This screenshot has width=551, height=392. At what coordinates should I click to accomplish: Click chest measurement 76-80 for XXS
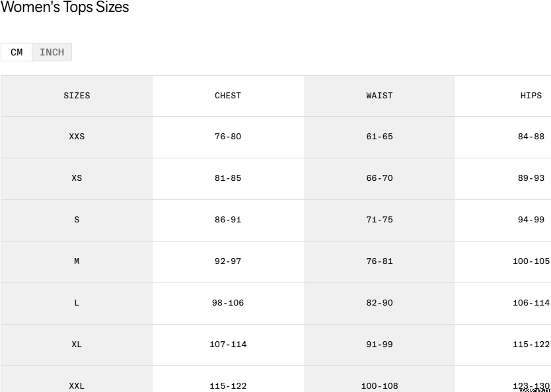click(x=228, y=137)
